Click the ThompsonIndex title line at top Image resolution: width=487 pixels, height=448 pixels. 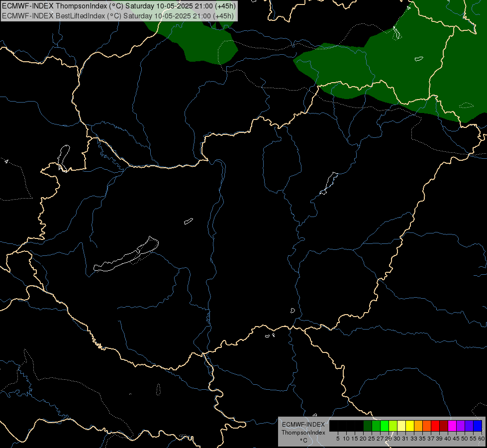pyautogui.click(x=119, y=6)
